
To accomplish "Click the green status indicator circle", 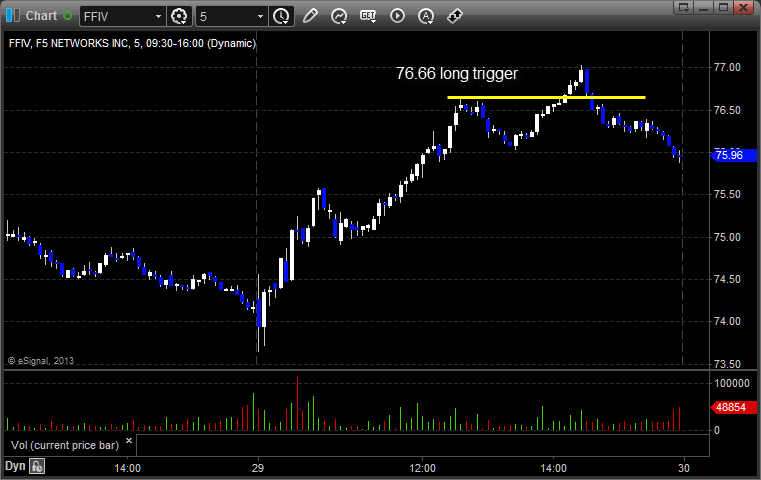I will click(67, 16).
